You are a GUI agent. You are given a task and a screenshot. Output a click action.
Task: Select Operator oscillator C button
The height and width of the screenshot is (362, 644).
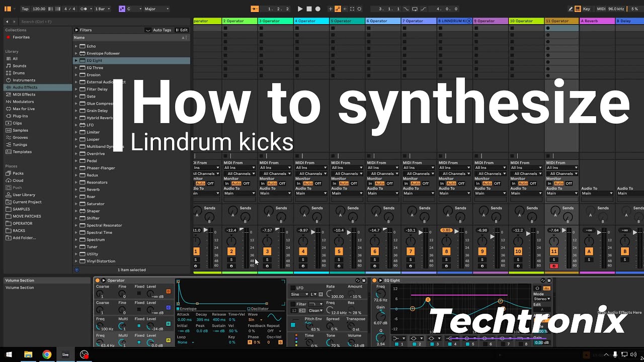pos(168,307)
